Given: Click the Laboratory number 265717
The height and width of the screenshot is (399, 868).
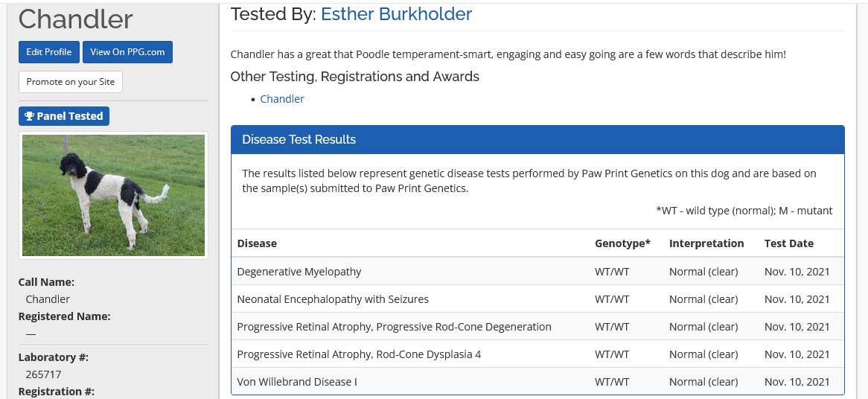Looking at the screenshot, I should [43, 374].
